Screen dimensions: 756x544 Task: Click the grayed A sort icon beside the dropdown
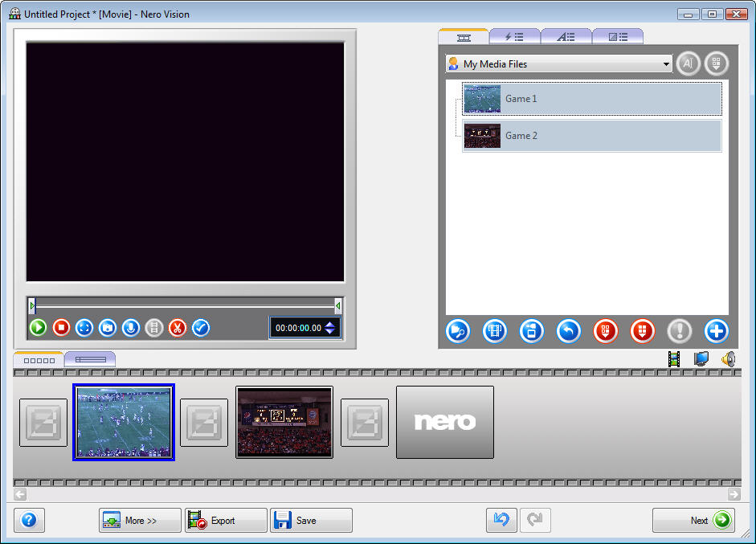pos(688,63)
